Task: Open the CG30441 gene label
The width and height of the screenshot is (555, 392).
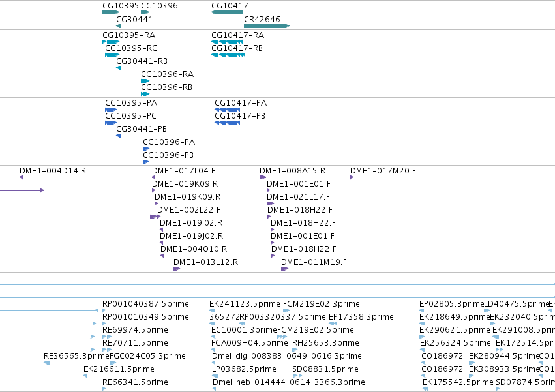Action: [x=134, y=19]
